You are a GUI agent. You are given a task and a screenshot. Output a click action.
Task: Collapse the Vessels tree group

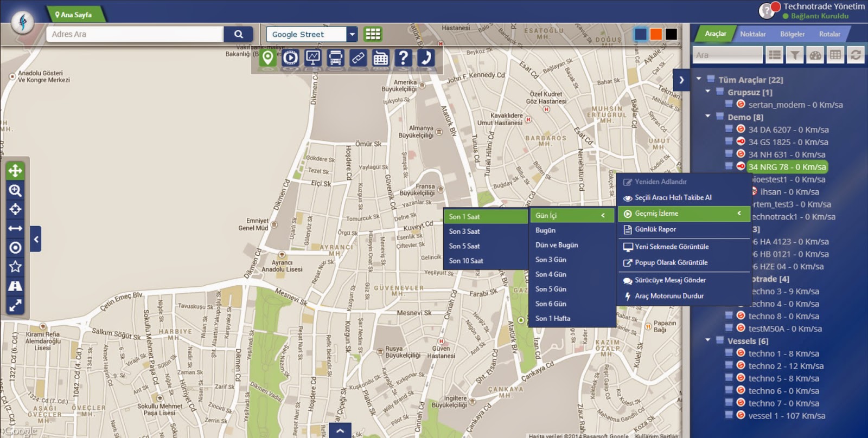708,340
